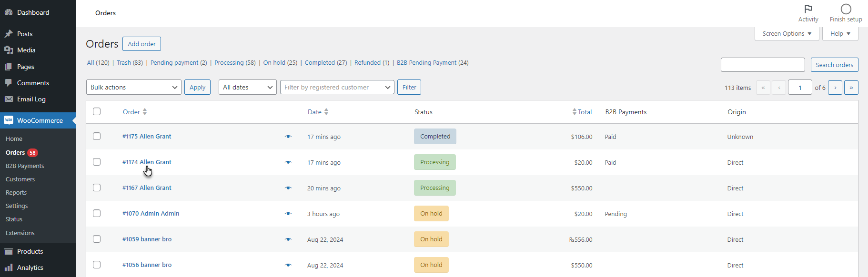Open the All dates dropdown
The image size is (868, 277).
(248, 87)
